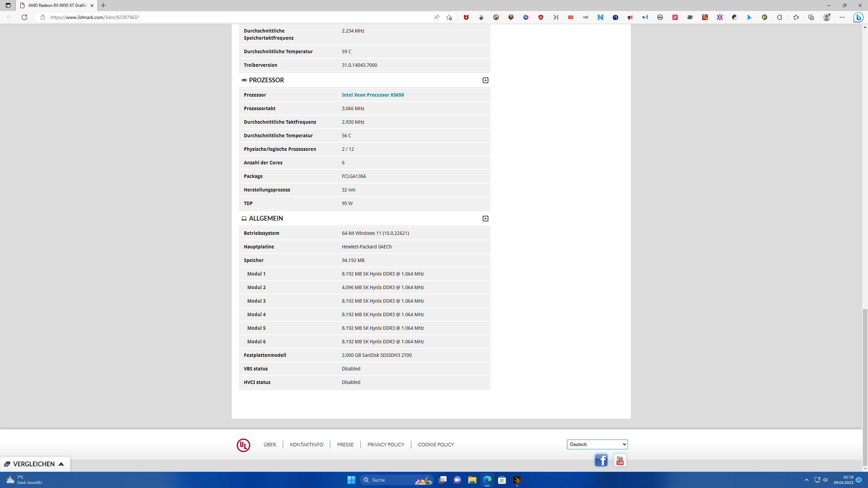Open the Intel Xeon Processor X5650 link

(x=373, y=95)
